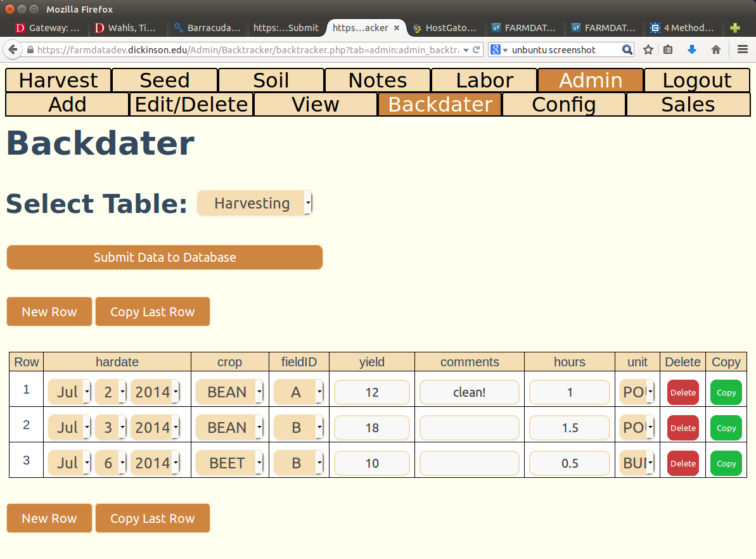Click the comments field showing clean!
Viewport: 756px width, 559px height.
(469, 392)
